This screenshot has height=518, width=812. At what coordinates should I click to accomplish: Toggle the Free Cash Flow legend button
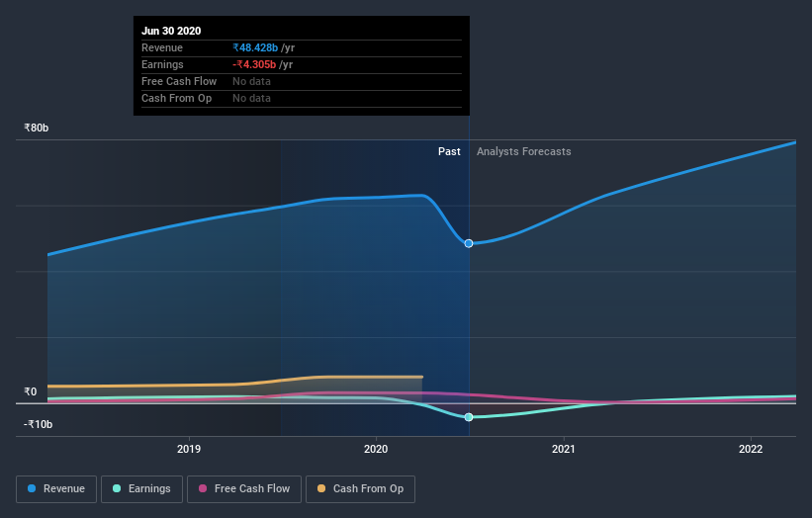pos(244,489)
